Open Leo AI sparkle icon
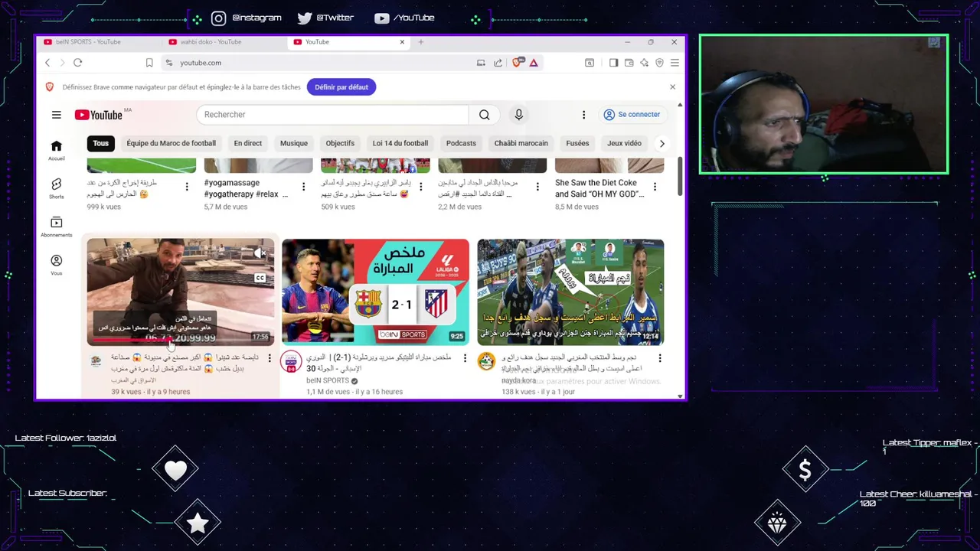 (x=644, y=63)
